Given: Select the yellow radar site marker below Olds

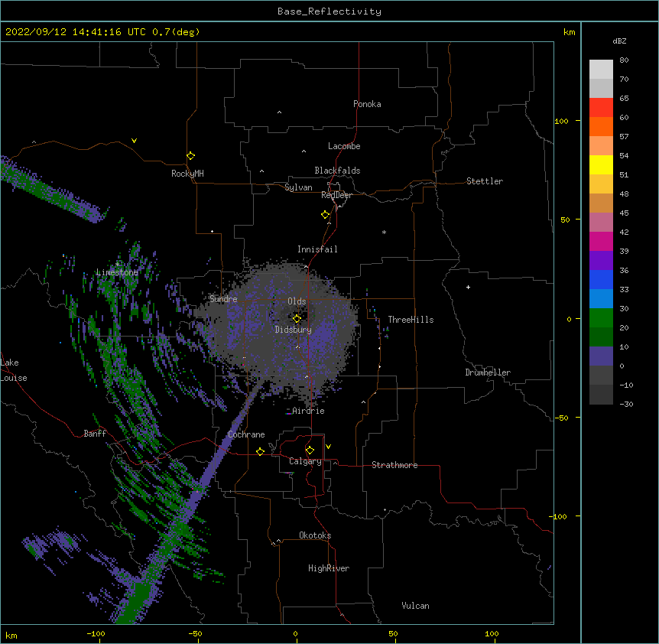Looking at the screenshot, I should (x=297, y=319).
